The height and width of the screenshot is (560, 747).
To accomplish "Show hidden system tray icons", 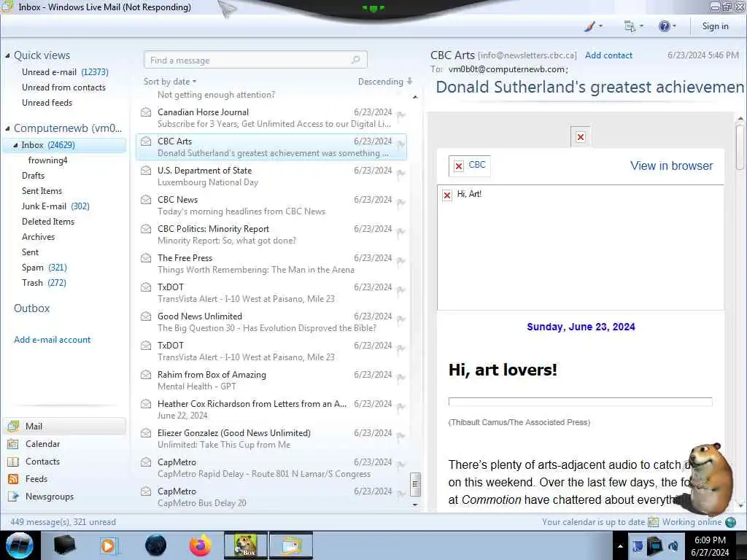I will [x=620, y=546].
